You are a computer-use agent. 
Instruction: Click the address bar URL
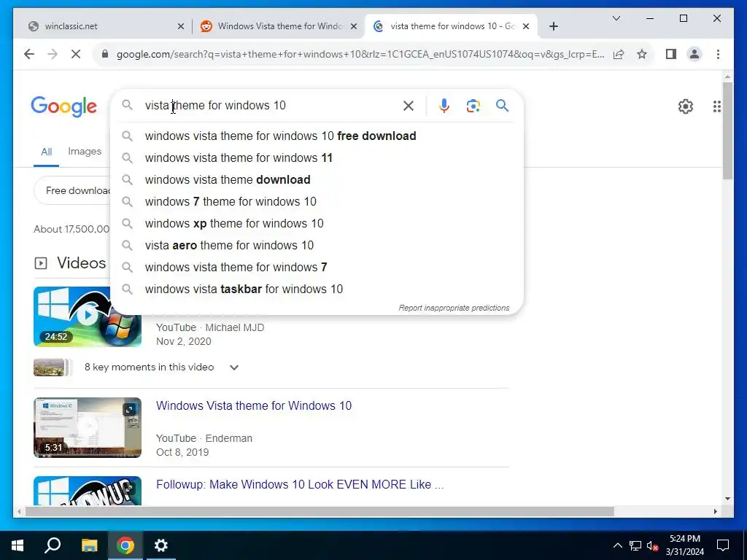pos(360,54)
